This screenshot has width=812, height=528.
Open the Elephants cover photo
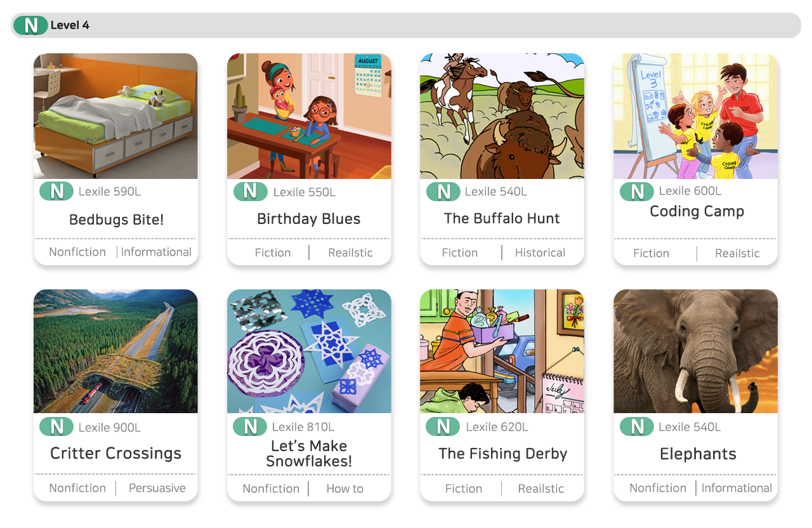695,352
